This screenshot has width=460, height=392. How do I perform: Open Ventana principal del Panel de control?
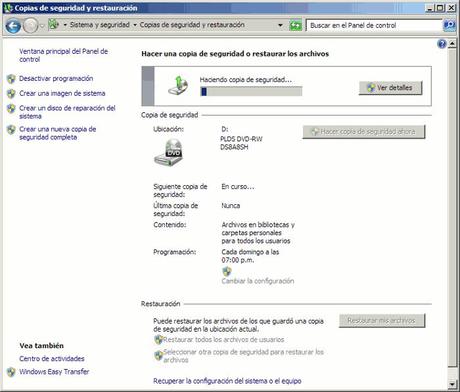[63, 55]
